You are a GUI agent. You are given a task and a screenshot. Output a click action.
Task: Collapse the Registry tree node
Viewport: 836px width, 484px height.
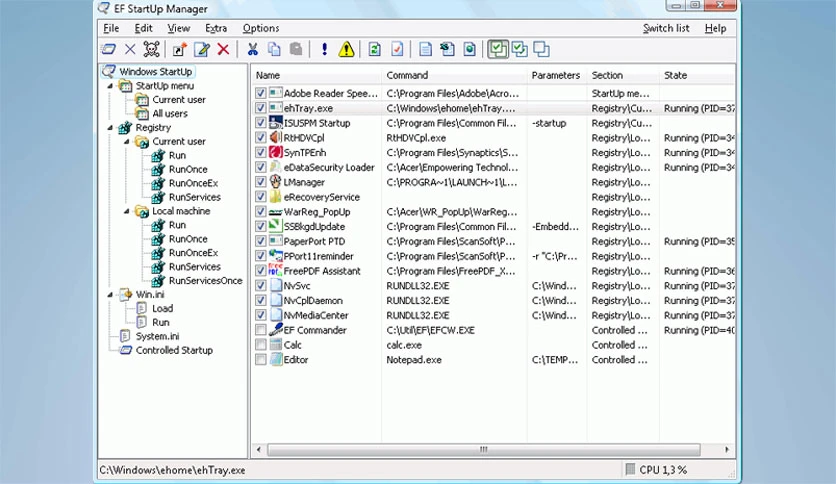point(110,128)
